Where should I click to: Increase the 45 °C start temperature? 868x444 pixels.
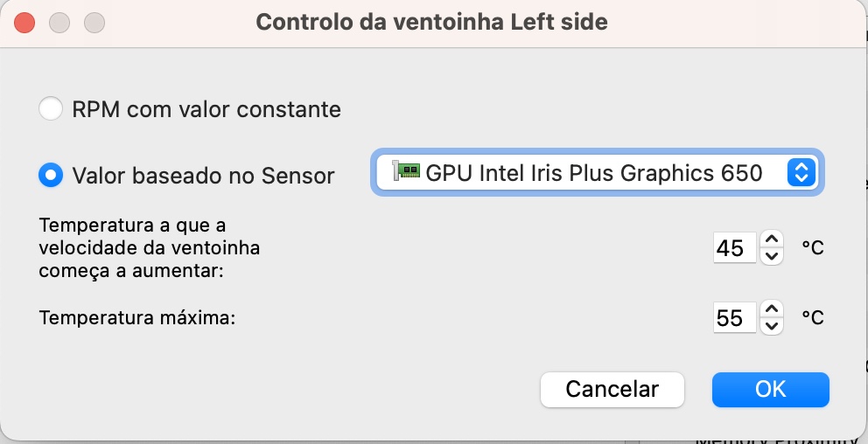(x=771, y=239)
